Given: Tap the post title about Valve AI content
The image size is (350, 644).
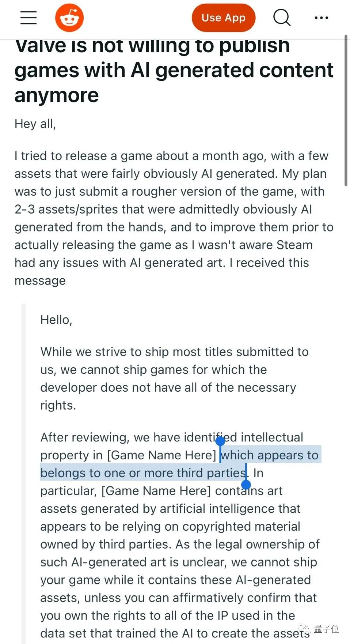Looking at the screenshot, I should (174, 70).
